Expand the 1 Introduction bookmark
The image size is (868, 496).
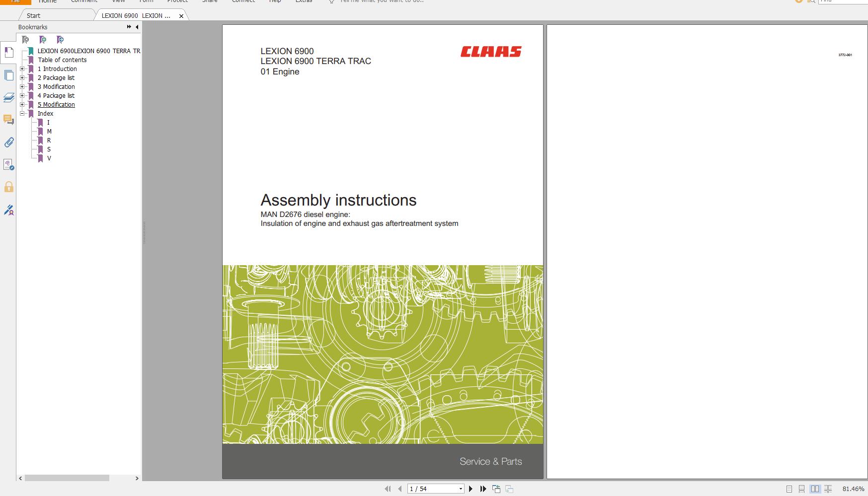point(22,69)
